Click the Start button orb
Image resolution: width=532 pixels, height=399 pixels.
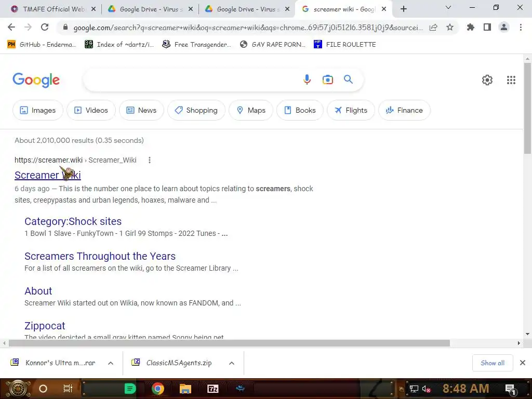coord(18,389)
